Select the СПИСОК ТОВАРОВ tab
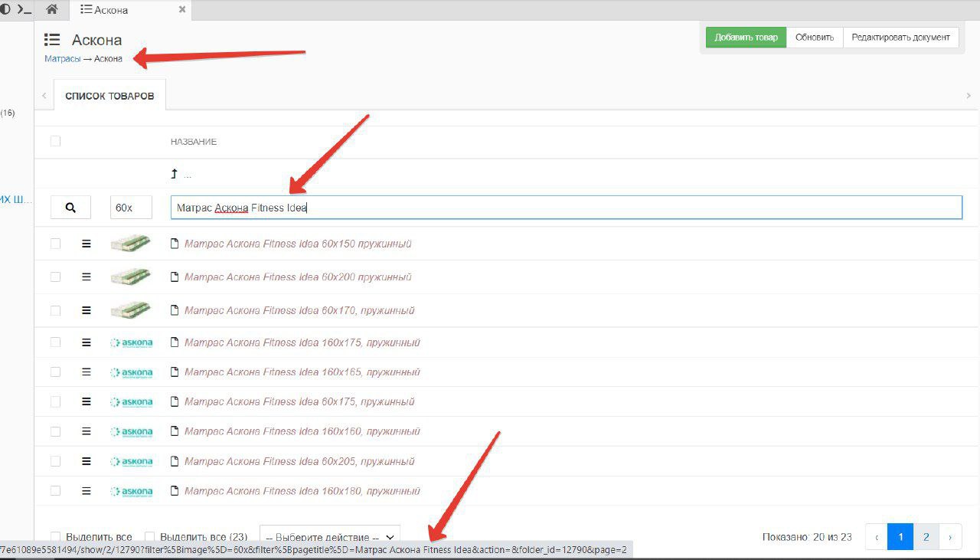 pyautogui.click(x=109, y=96)
